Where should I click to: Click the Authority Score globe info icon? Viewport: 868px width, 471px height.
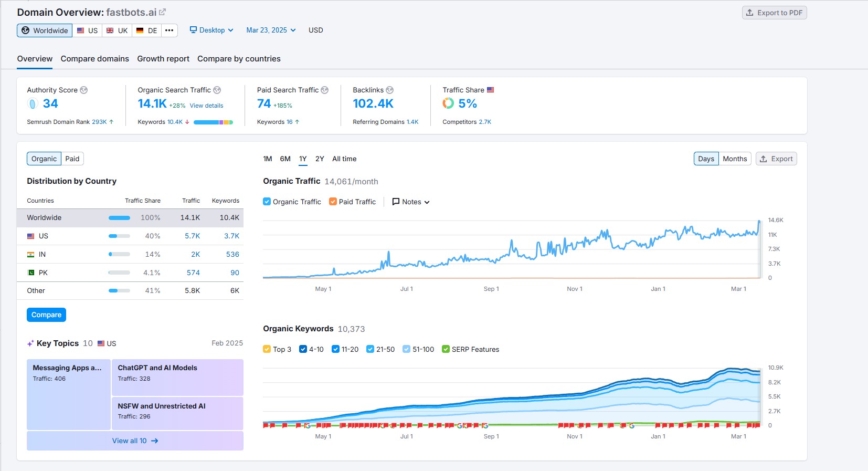click(x=84, y=90)
